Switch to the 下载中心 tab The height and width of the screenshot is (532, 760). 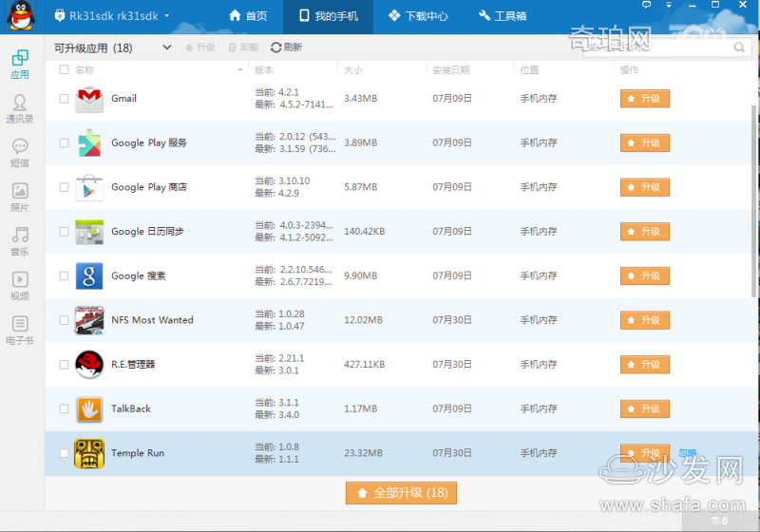click(x=418, y=16)
